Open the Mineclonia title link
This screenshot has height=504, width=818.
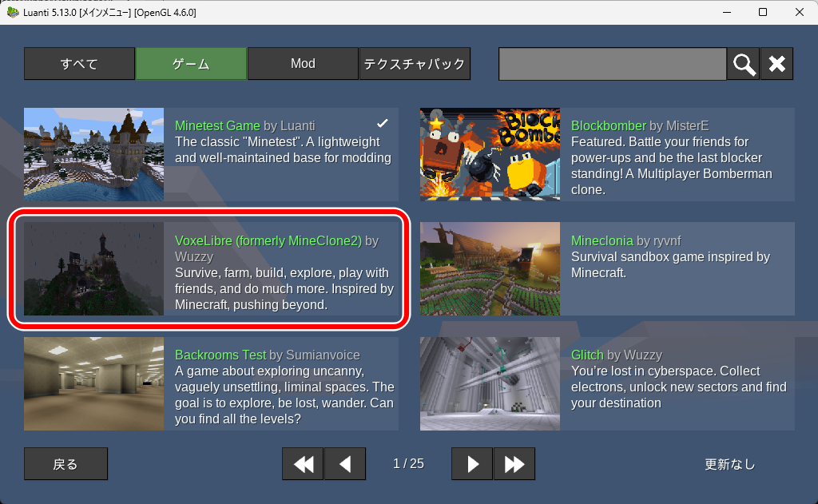[602, 240]
